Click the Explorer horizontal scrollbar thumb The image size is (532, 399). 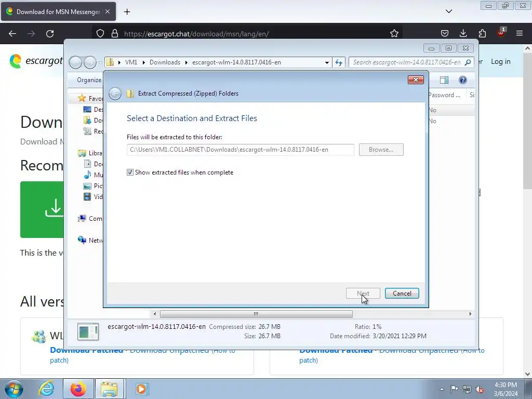(256, 314)
